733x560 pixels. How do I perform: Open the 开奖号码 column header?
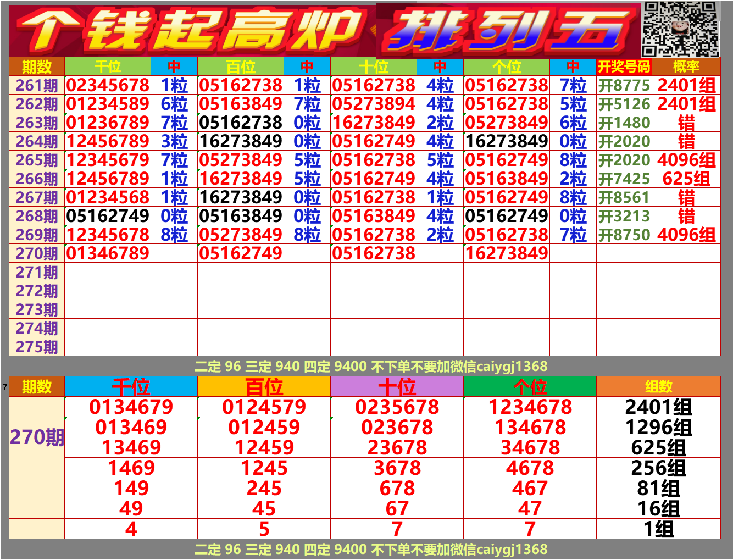tap(624, 69)
